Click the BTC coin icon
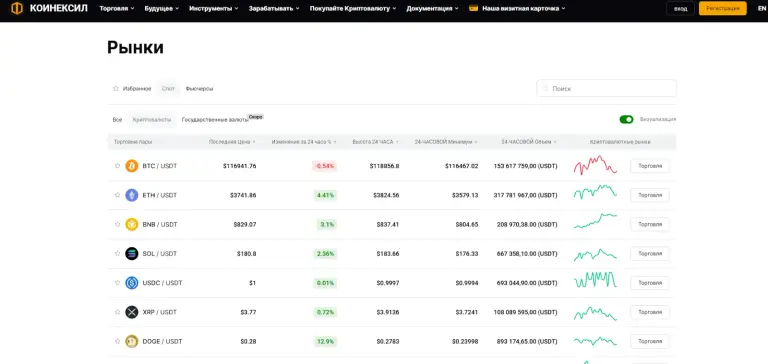The width and height of the screenshot is (768, 364). [132, 166]
